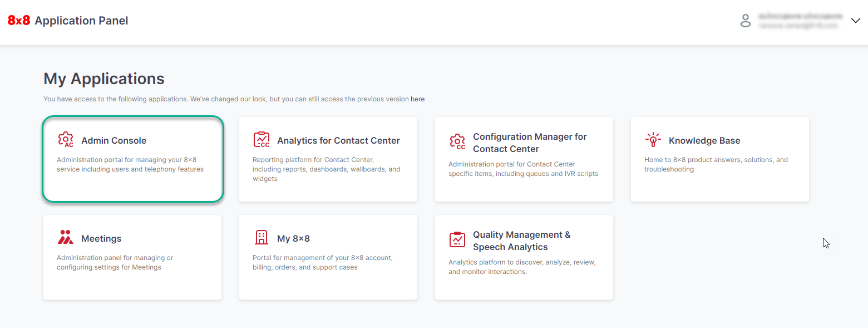Open Configuration Manager for Contact Center title
This screenshot has height=328, width=868.
click(x=530, y=143)
